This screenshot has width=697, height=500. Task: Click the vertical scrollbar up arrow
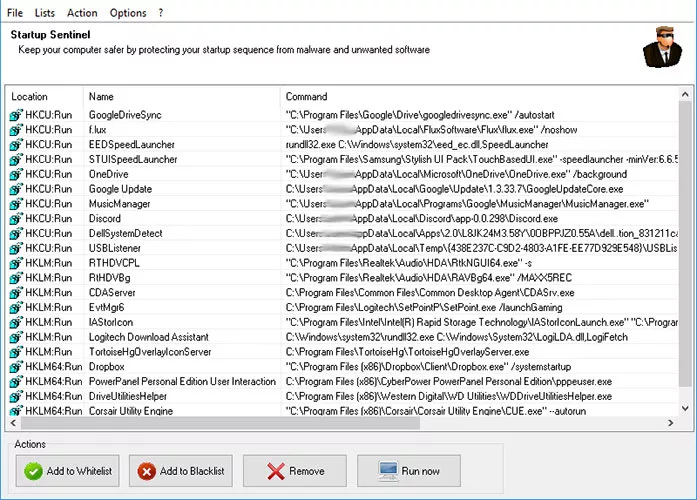tap(685, 94)
